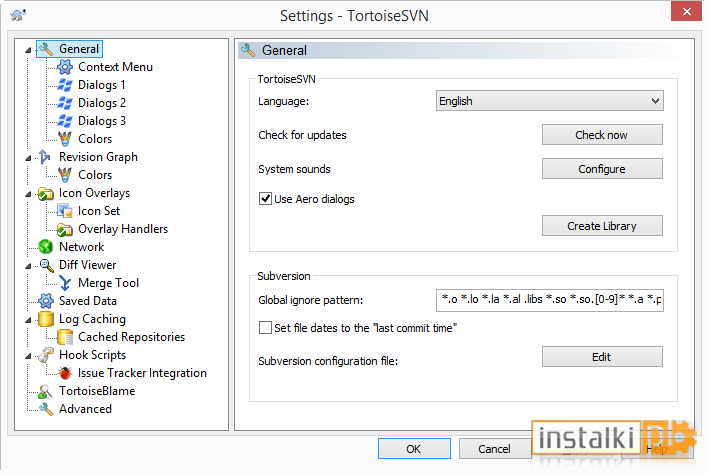
Task: Collapse the General tree node
Action: point(28,50)
